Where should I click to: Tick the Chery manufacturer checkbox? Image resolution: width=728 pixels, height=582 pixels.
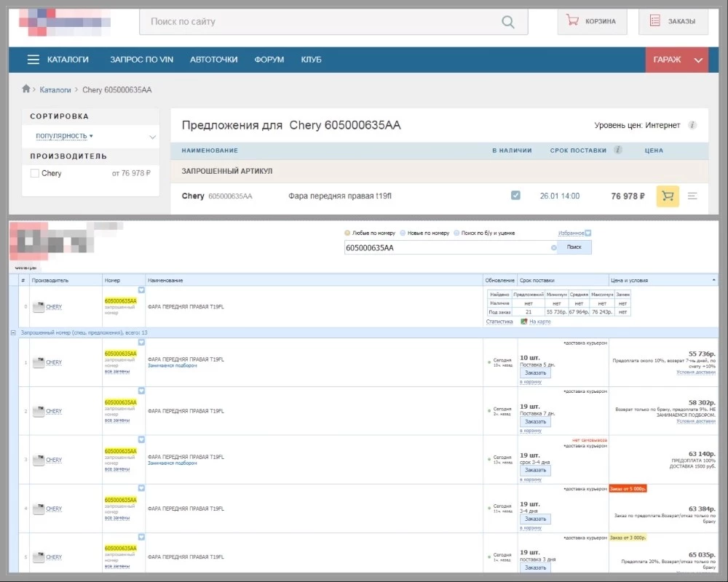point(35,173)
